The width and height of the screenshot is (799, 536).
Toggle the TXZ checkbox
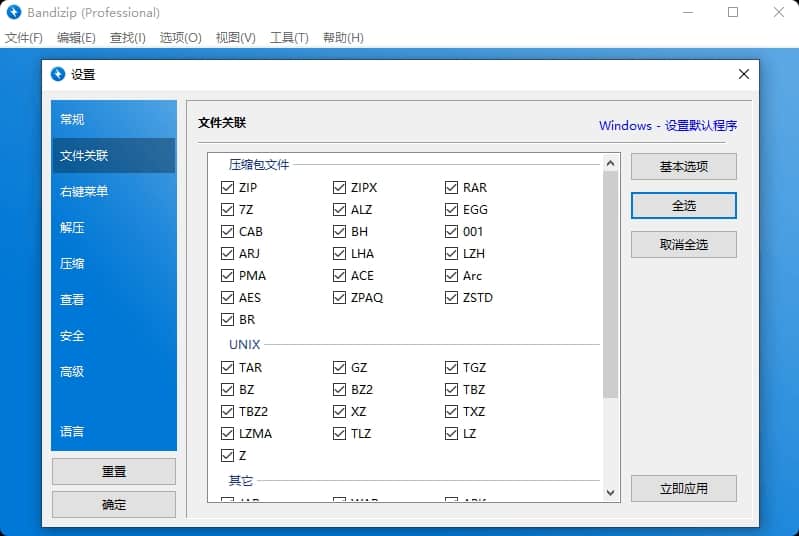click(451, 411)
